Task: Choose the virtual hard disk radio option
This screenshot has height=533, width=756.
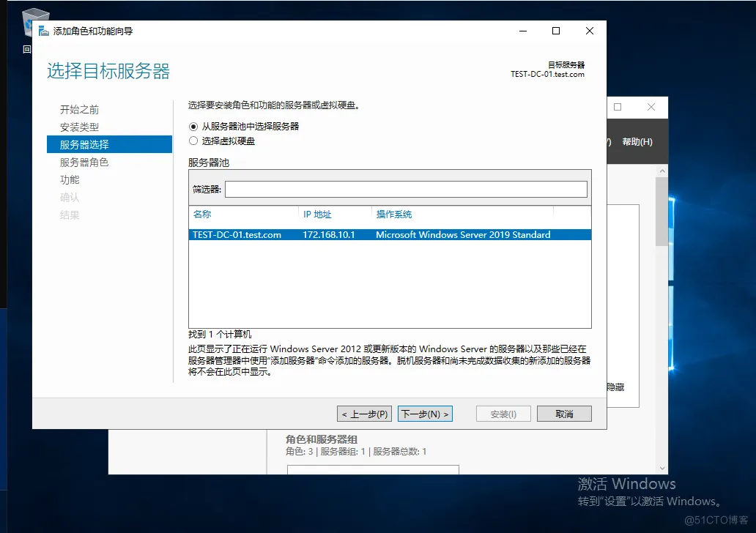Action: click(193, 141)
